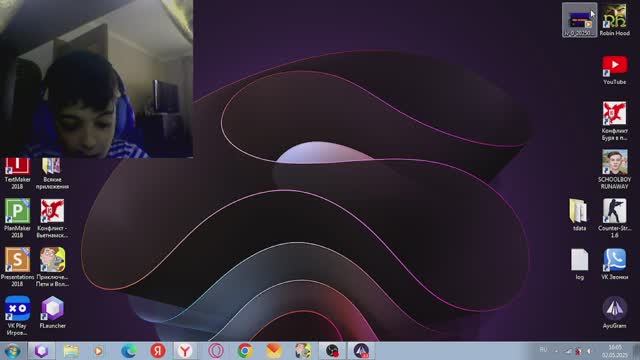Open the Robin Hood desktop shortcut
The image size is (640, 360).
click(x=614, y=20)
